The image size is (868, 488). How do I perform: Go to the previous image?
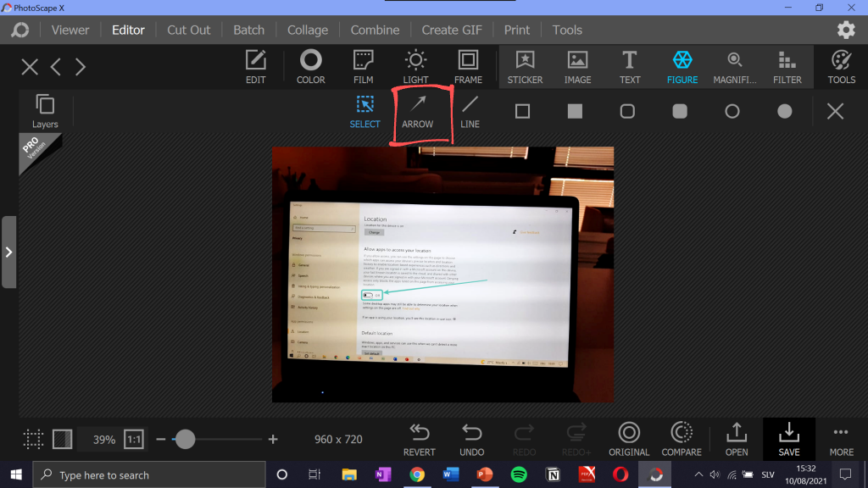coord(55,67)
